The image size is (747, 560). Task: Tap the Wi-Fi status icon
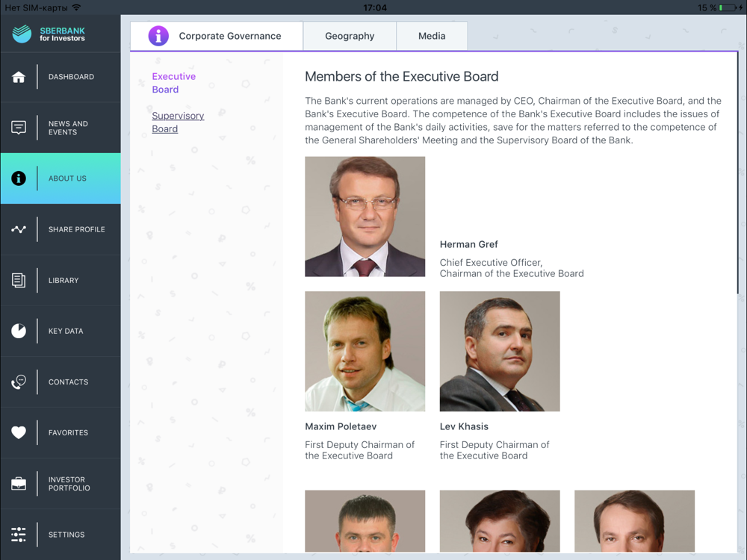click(x=77, y=7)
